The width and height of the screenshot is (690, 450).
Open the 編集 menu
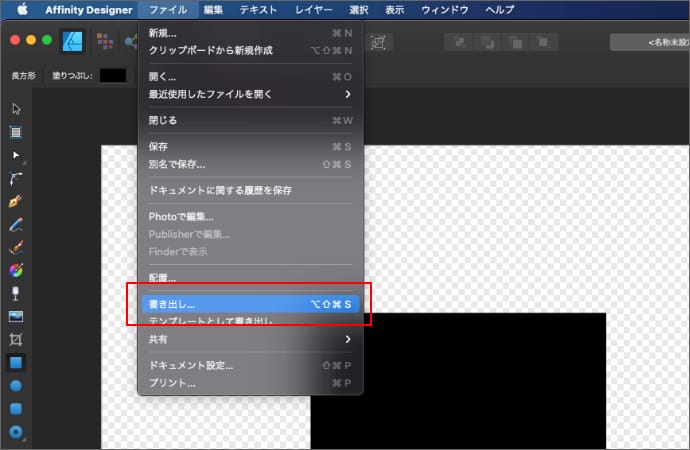pyautogui.click(x=213, y=9)
